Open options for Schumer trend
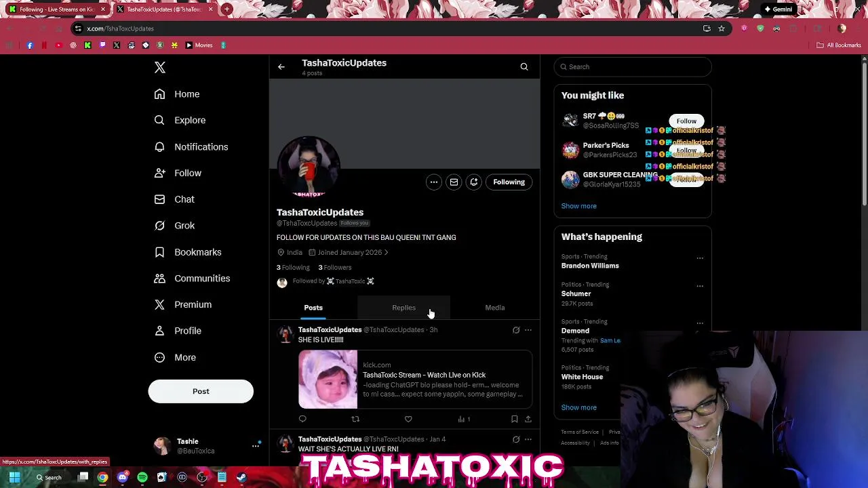 pos(700,286)
